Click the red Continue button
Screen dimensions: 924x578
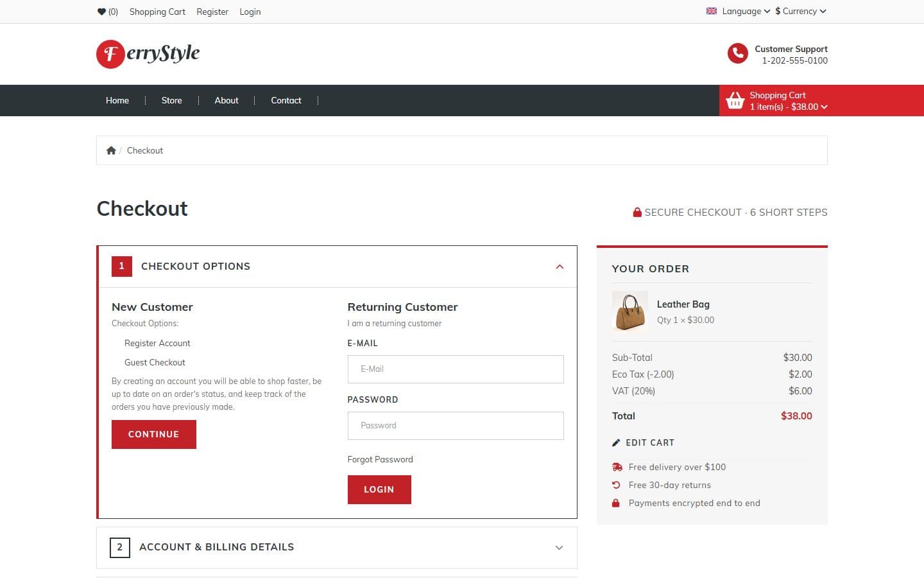coord(154,434)
